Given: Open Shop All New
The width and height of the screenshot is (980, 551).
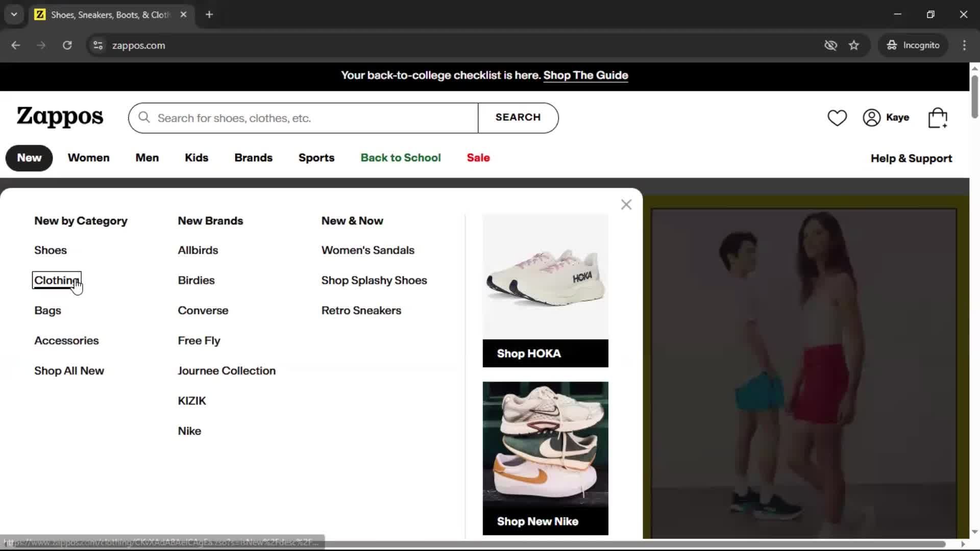Looking at the screenshot, I should point(69,370).
